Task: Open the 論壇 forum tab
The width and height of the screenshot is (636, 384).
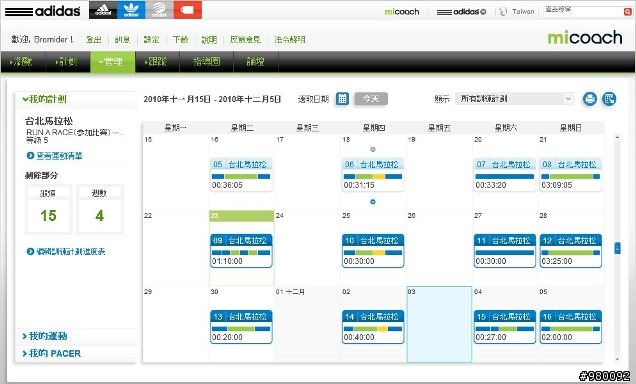Action: pyautogui.click(x=256, y=62)
